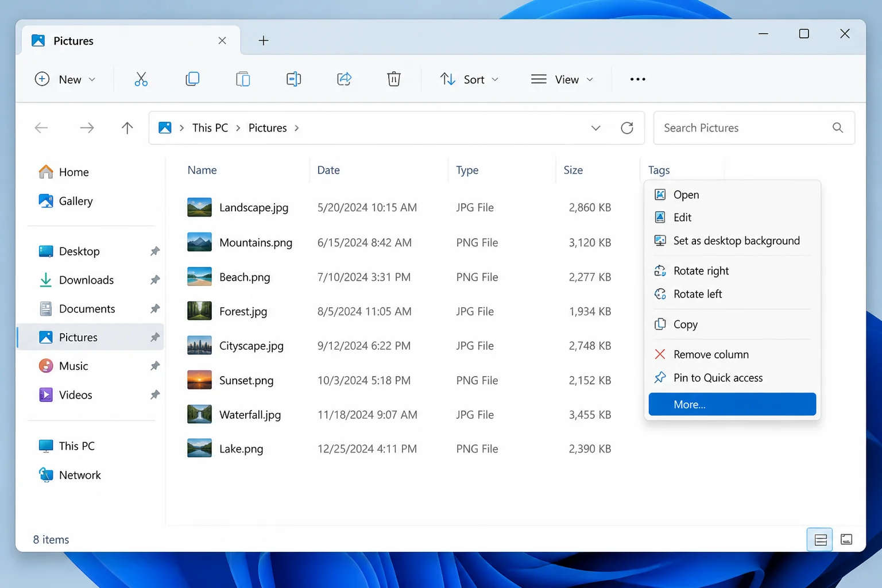Go up one folder level
This screenshot has width=882, height=588.
point(127,127)
